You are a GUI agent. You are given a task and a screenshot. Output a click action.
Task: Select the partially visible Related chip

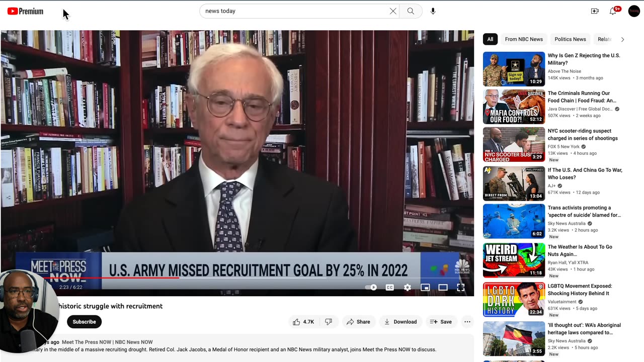(x=604, y=39)
